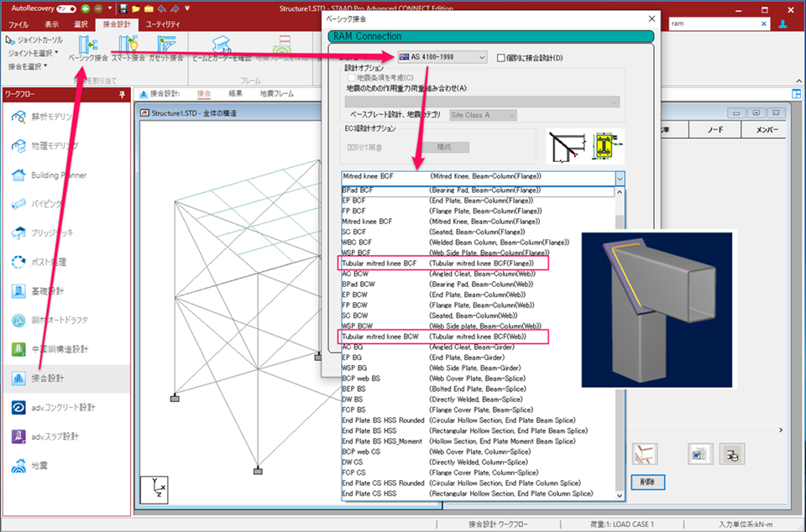The image size is (806, 532).
Task: Click the ガセット接合 ribbon icon
Action: point(166,44)
